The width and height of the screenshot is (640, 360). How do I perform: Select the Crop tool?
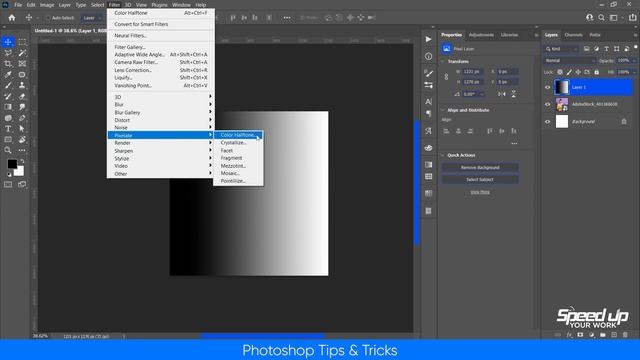[x=8, y=64]
